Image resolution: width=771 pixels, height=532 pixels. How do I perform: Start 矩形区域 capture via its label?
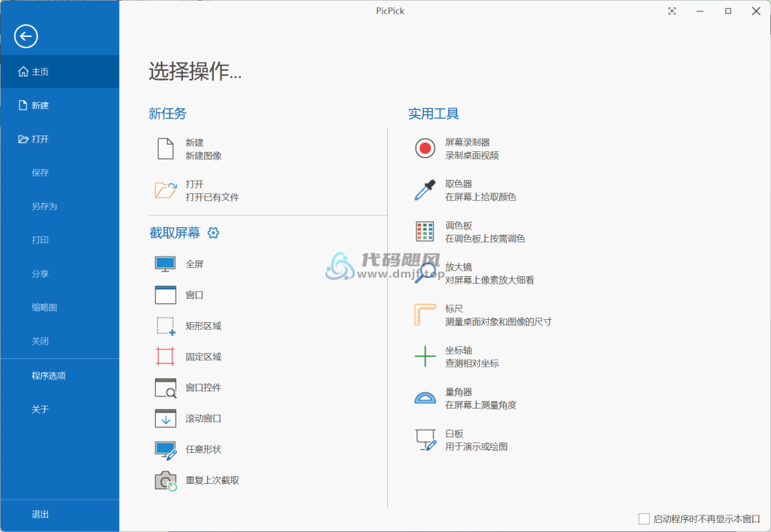pyautogui.click(x=203, y=326)
